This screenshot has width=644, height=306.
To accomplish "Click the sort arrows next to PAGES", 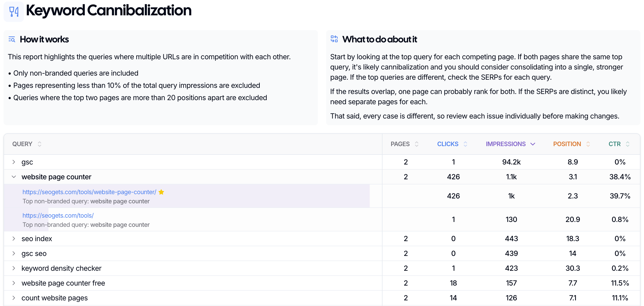I will pos(417,144).
